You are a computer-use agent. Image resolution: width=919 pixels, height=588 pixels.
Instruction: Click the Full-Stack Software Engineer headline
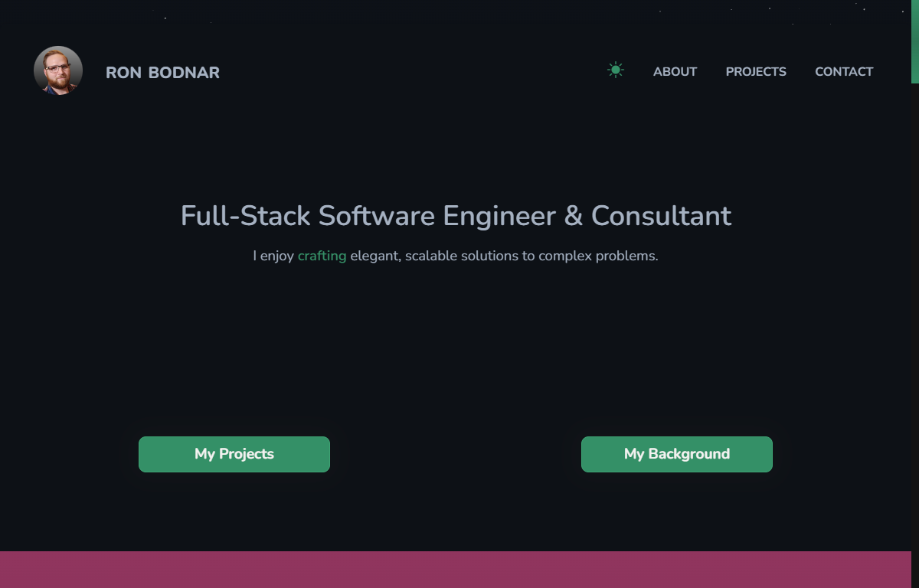456,216
